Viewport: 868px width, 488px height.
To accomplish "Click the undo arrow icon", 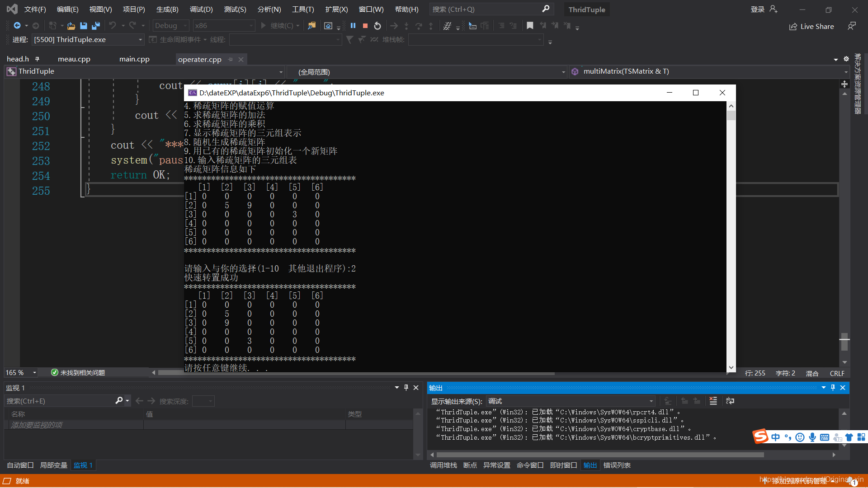I will [x=113, y=26].
